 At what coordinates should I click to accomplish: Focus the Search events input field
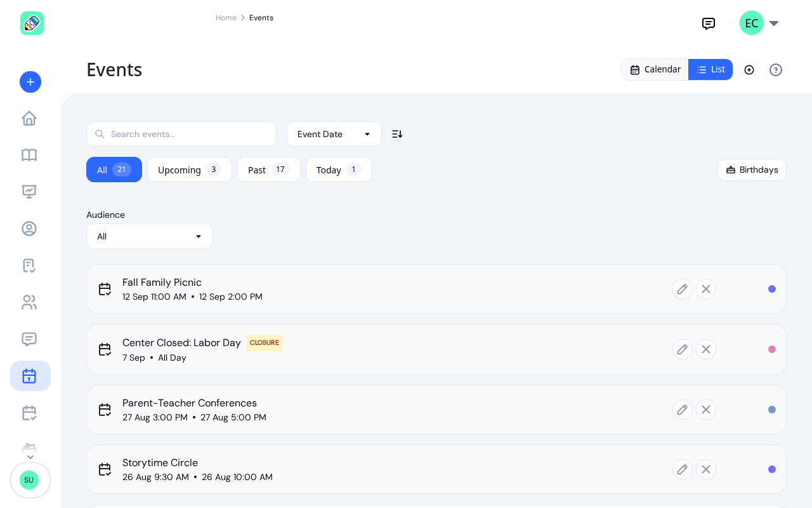point(181,134)
